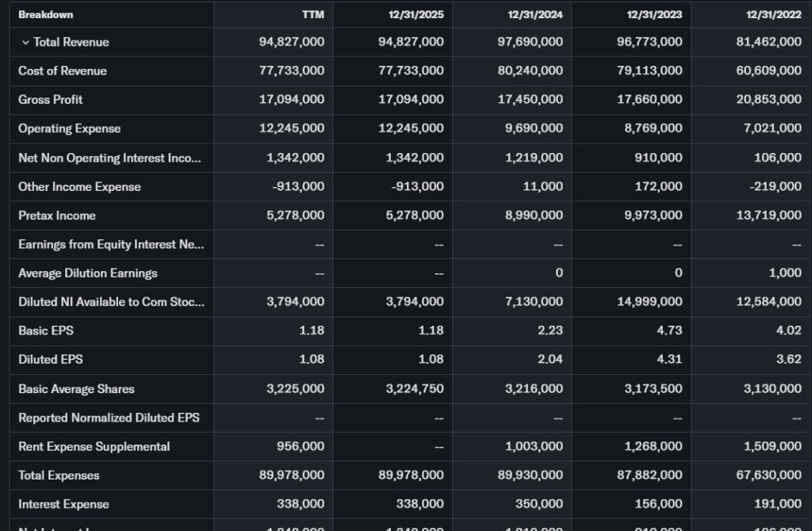Click the Diluted EPS row label

tap(51, 359)
